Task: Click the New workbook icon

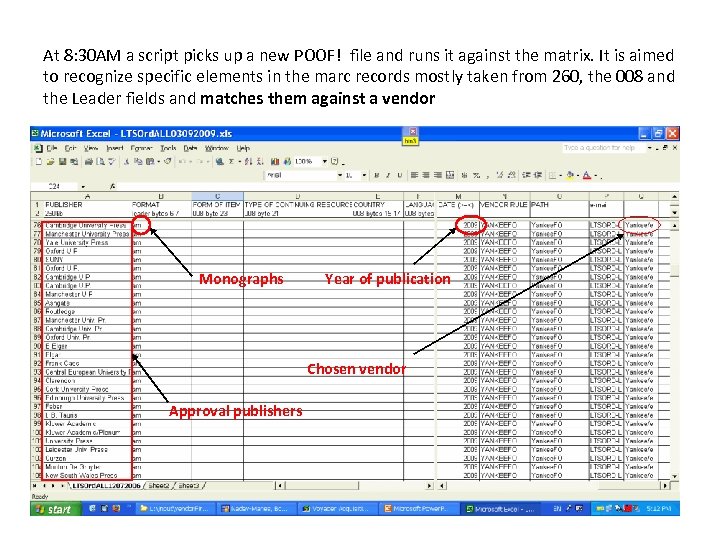Action: pos(39,162)
